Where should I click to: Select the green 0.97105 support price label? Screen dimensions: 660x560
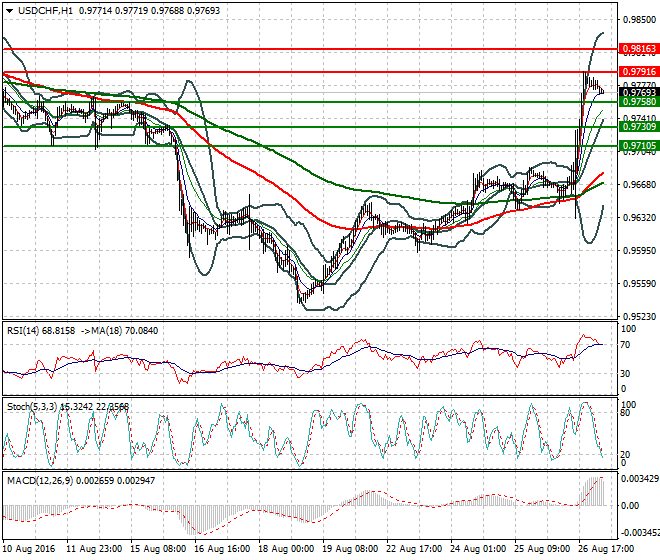point(640,146)
